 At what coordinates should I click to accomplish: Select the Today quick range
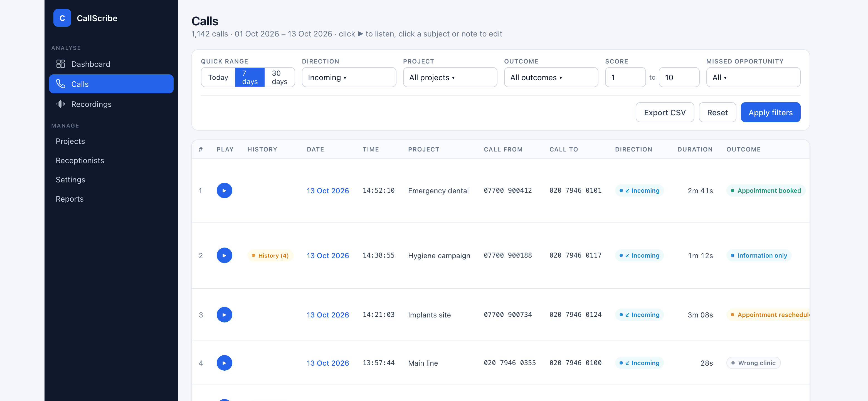[x=218, y=77]
